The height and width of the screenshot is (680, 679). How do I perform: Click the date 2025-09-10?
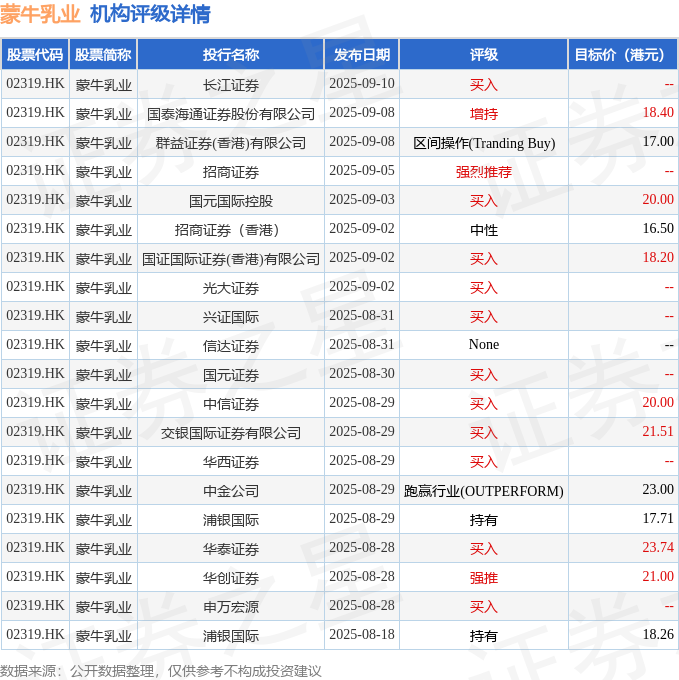coord(362,83)
